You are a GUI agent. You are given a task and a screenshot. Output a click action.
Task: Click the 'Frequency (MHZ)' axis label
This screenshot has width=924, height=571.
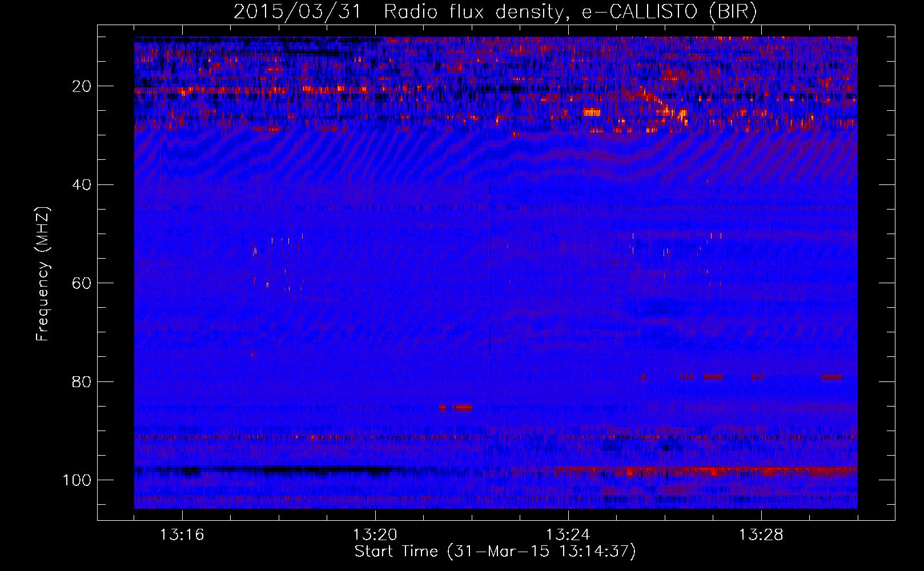tap(43, 274)
